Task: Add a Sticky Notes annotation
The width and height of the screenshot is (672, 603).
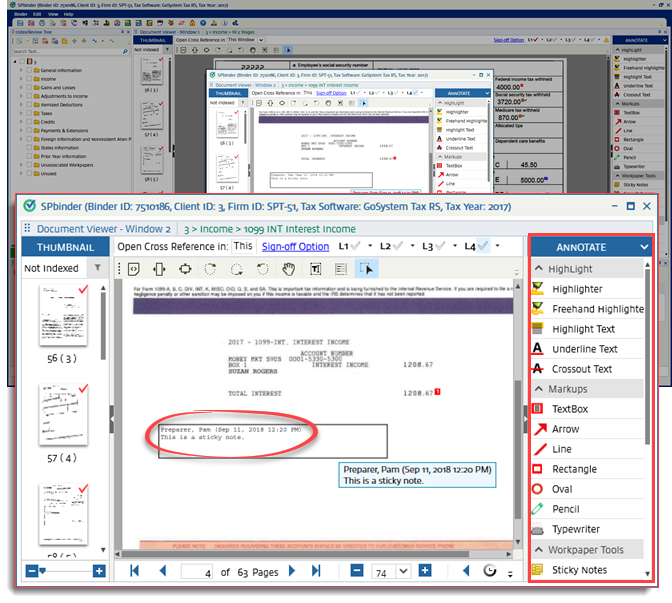Action: click(x=579, y=570)
